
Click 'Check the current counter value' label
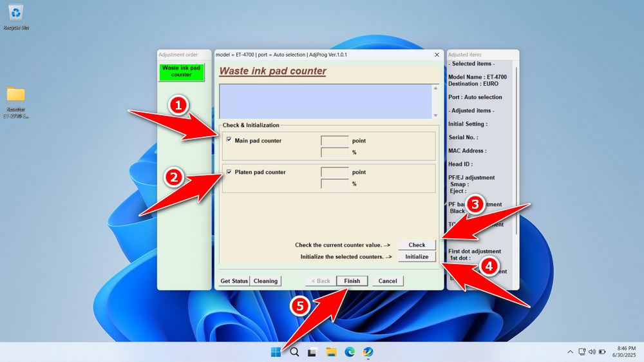coord(343,245)
